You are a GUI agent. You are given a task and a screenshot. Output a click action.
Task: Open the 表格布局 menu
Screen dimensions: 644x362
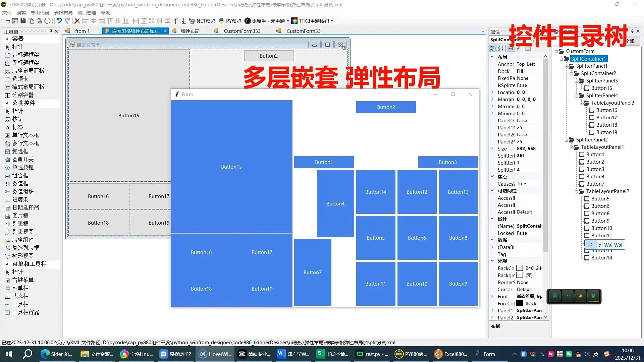pyautogui.click(x=63, y=13)
